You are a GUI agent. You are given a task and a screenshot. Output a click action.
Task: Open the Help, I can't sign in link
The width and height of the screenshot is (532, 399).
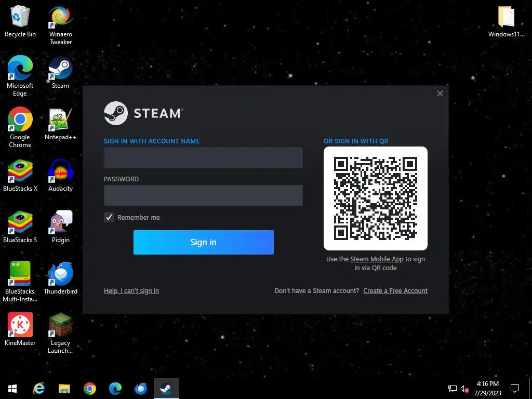131,291
